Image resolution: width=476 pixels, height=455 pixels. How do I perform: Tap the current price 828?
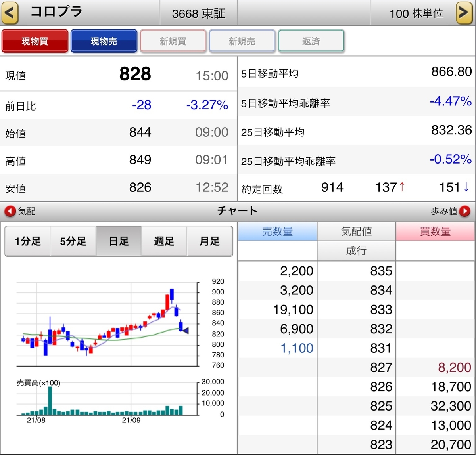coord(135,74)
